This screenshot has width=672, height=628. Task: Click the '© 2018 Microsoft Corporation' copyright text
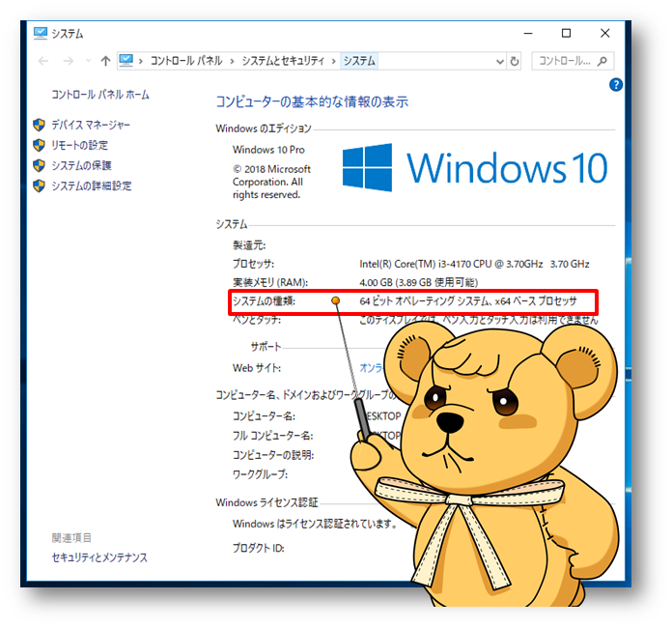pyautogui.click(x=271, y=182)
